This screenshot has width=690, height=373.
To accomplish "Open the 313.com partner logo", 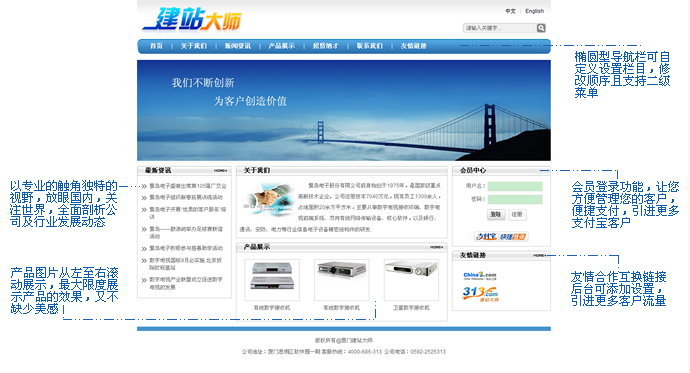I will coord(480,293).
